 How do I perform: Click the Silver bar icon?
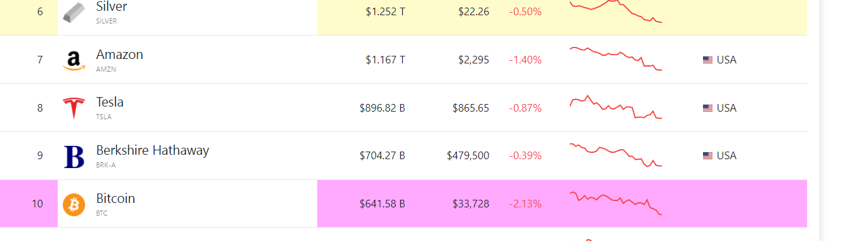pos(74,11)
